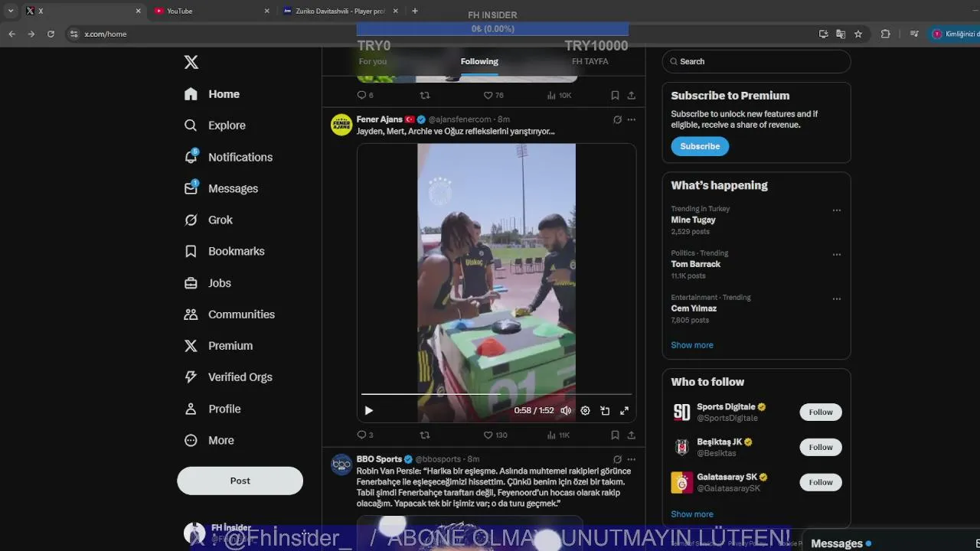Mute the video sound

pos(565,410)
